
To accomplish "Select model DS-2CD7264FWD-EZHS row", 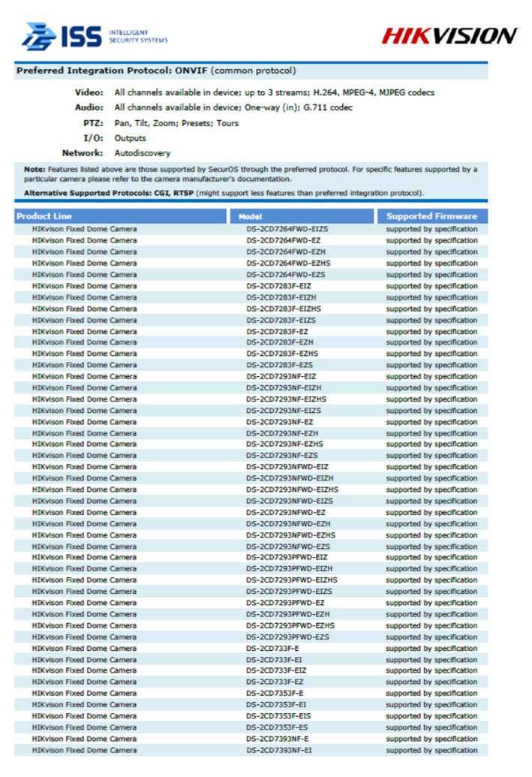I will (x=251, y=264).
